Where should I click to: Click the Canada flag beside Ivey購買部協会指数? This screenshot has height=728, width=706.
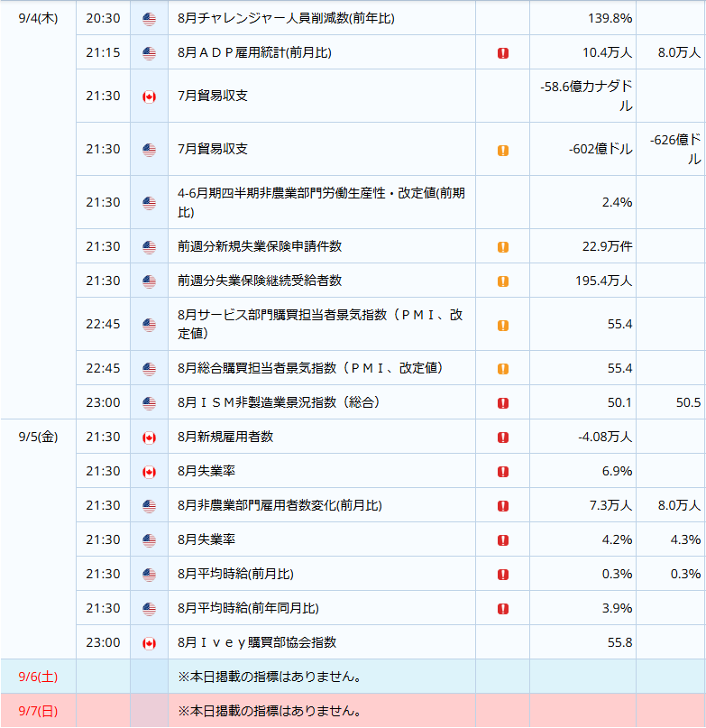point(149,643)
